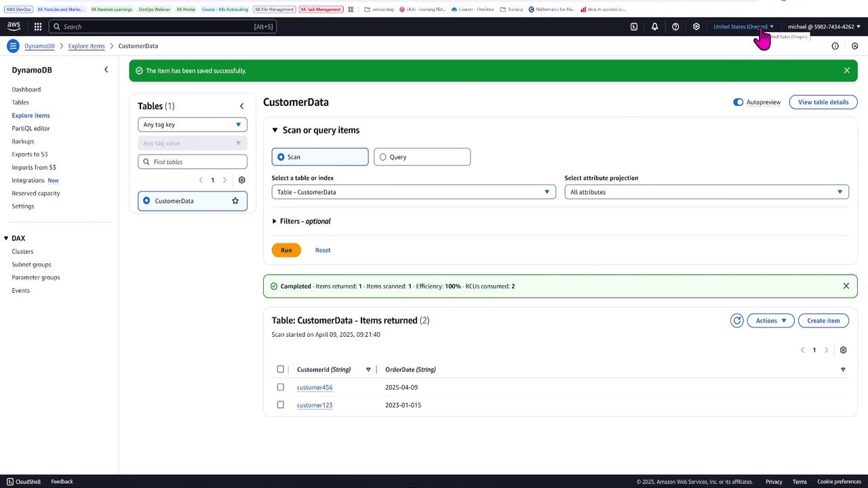The height and width of the screenshot is (488, 868).
Task: Reset the scan settings
Action: click(x=323, y=250)
